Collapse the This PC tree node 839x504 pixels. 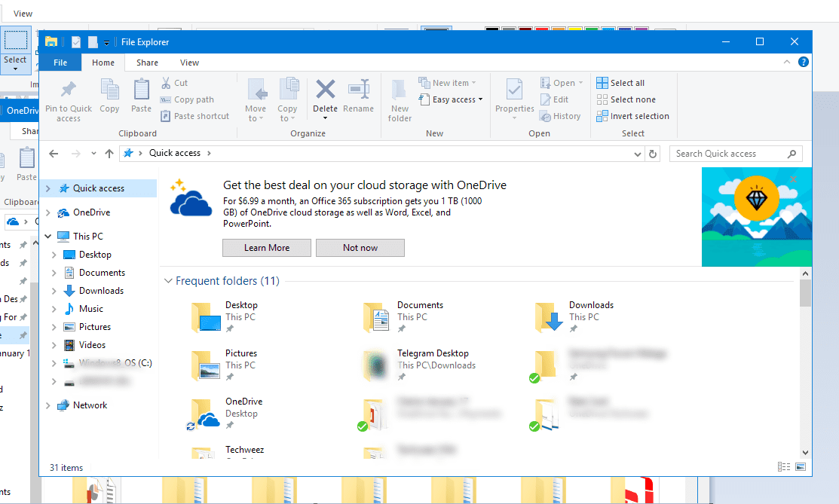coord(48,236)
